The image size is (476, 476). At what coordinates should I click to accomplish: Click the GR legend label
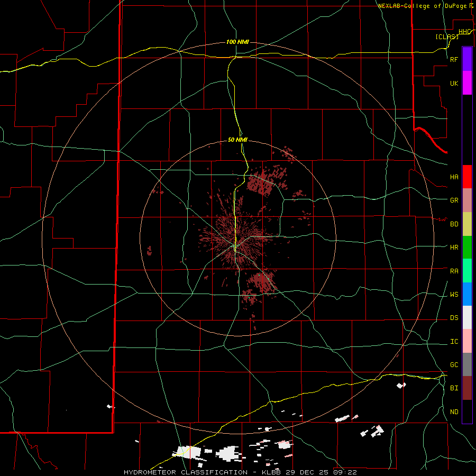(454, 200)
